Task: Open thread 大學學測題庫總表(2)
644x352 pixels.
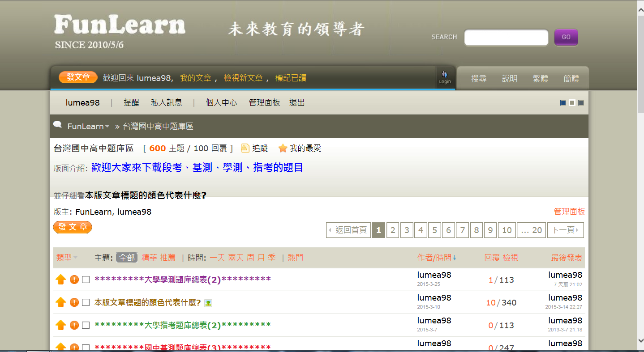Action: pos(183,280)
